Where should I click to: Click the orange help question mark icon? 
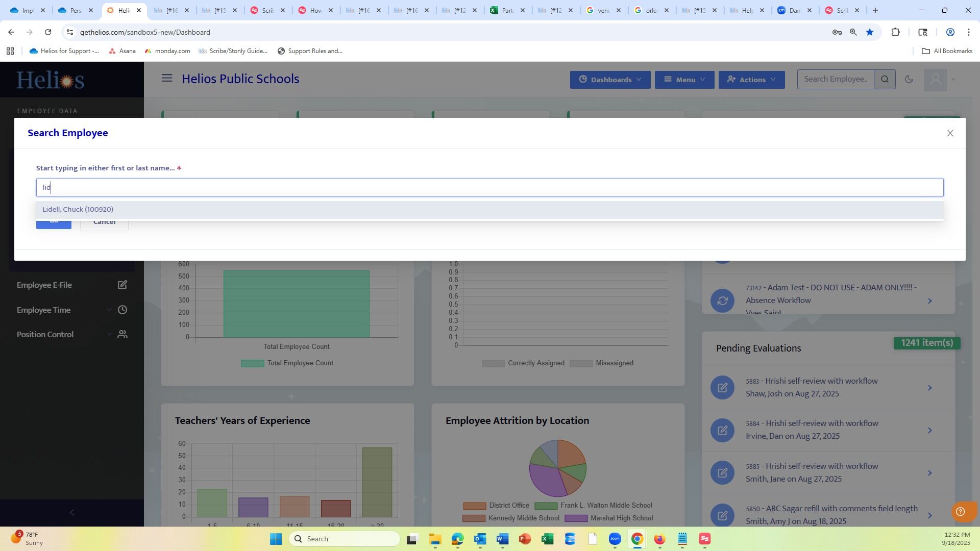click(x=960, y=512)
